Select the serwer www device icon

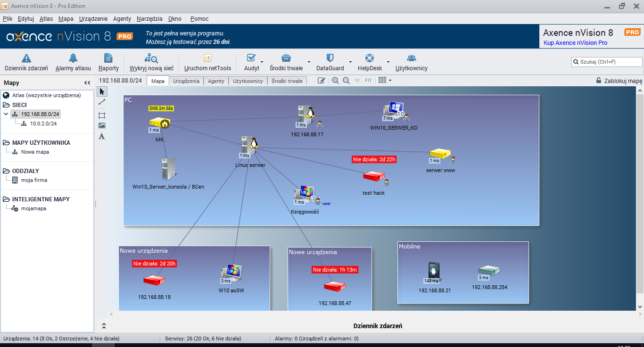pyautogui.click(x=440, y=154)
